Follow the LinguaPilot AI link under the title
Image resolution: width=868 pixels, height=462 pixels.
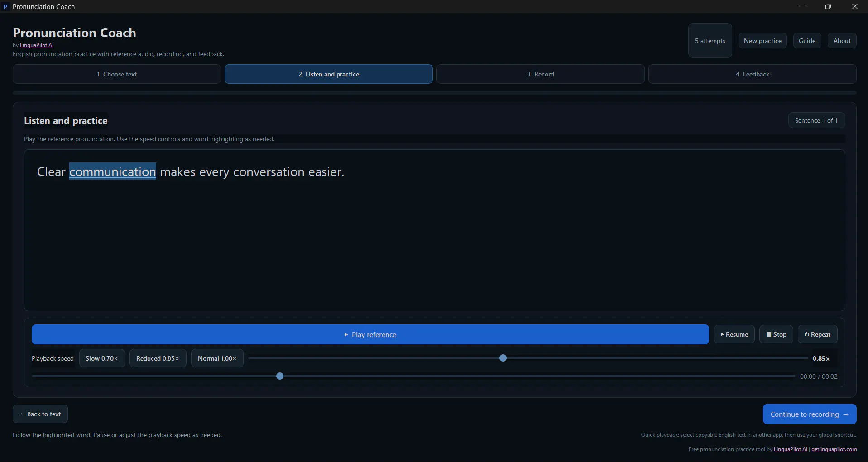tap(37, 45)
